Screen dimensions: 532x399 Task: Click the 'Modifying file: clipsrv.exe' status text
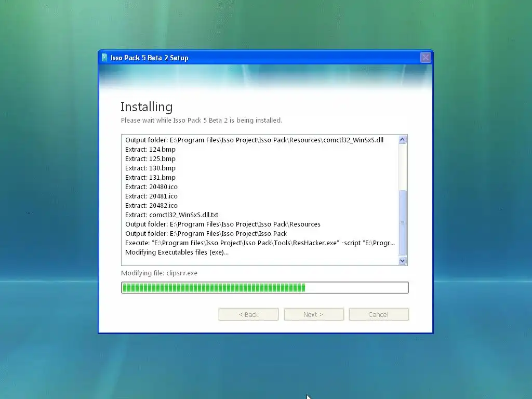click(159, 273)
